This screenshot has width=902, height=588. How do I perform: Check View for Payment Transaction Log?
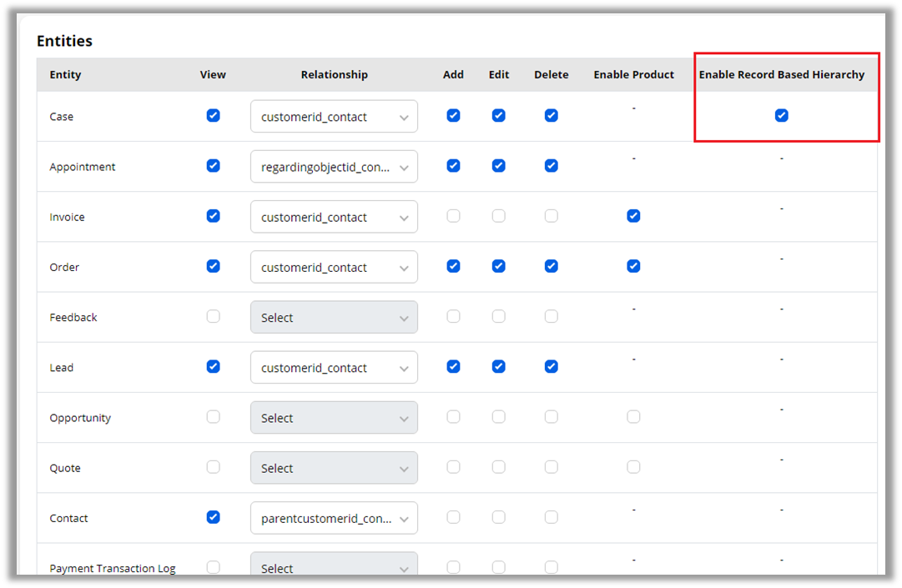(x=213, y=567)
